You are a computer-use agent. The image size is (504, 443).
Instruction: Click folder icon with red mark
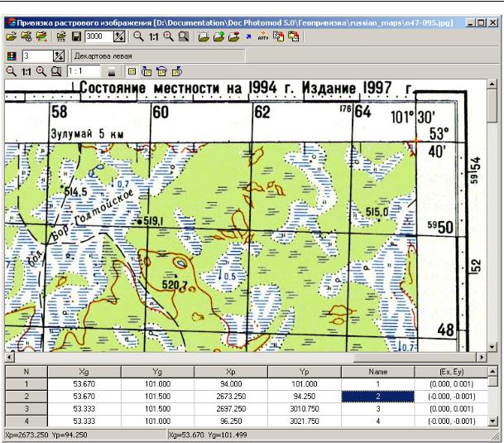pos(233,36)
